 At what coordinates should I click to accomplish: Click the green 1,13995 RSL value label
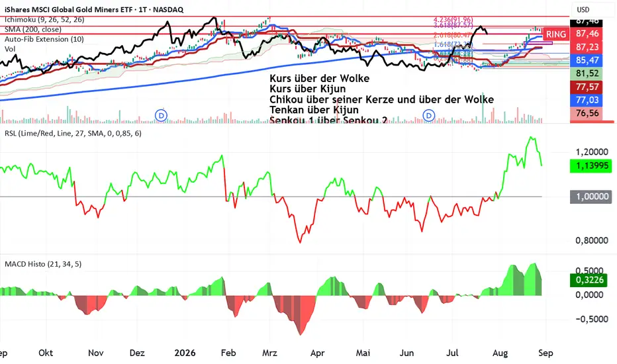click(592, 165)
